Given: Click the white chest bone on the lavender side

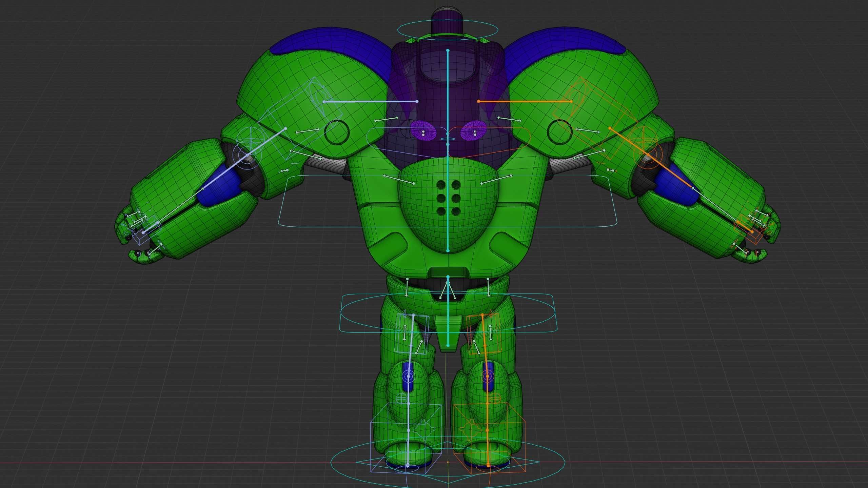Looking at the screenshot, I should (x=399, y=180).
